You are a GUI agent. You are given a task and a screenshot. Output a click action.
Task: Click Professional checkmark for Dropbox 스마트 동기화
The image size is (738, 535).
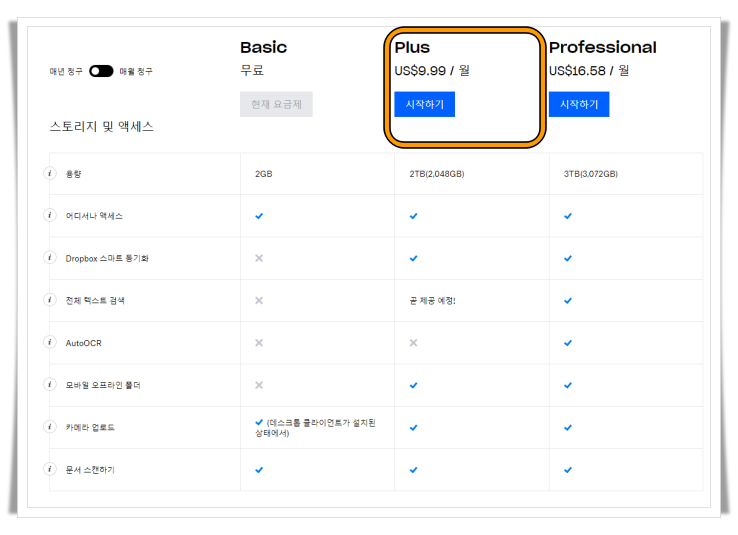568,258
